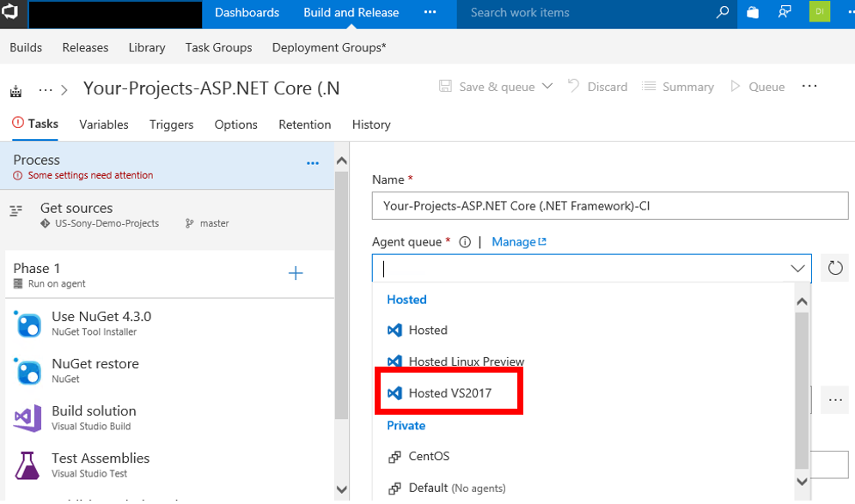
Task: Click the breadcrumb chevron arrow
Action: (64, 90)
